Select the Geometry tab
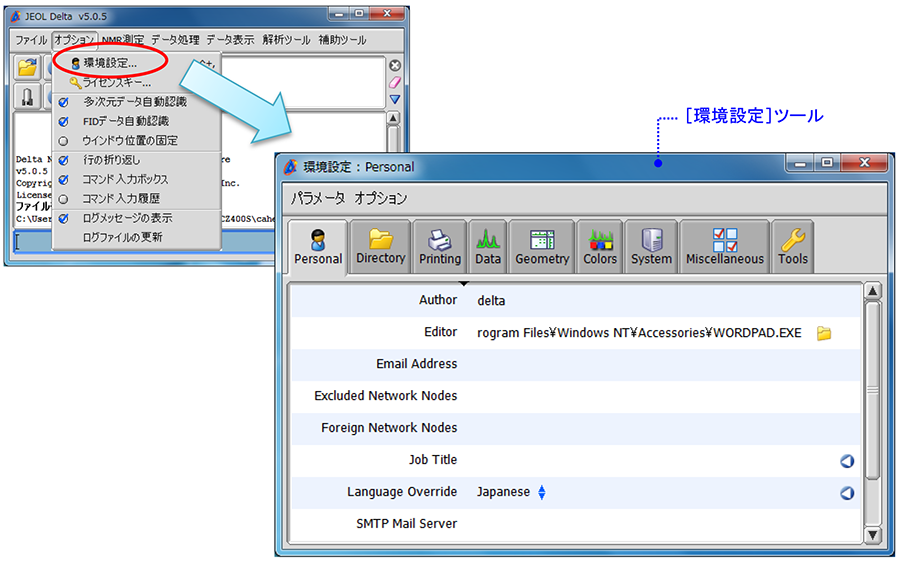 click(542, 246)
